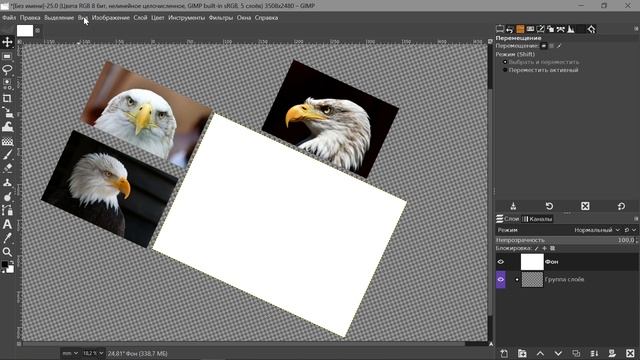This screenshot has width=640, height=360.
Task: Select the Fuzzy Select tool
Action: [x=7, y=84]
